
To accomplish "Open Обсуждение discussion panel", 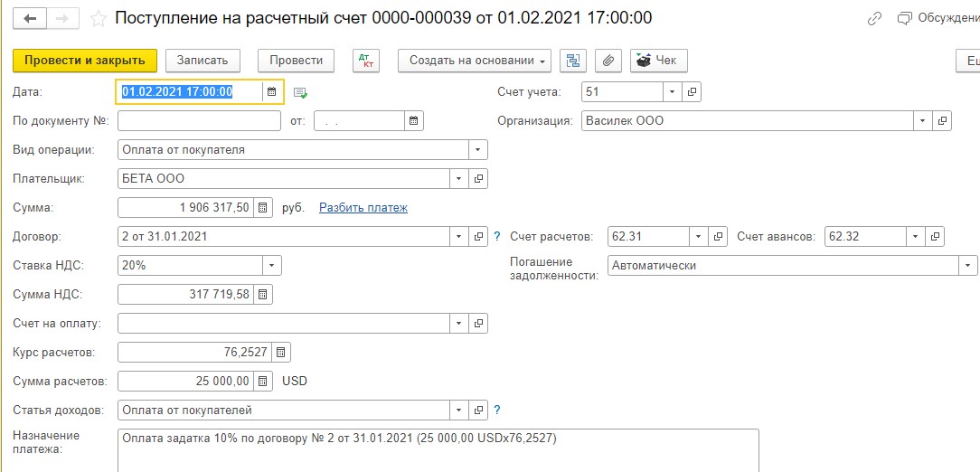I will 938,19.
